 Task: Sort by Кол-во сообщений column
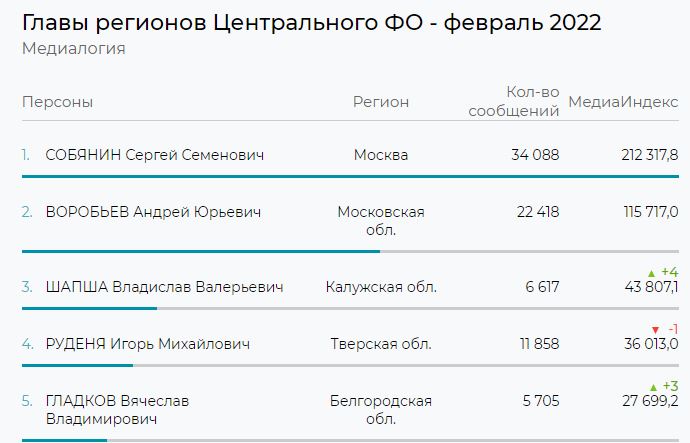514,101
